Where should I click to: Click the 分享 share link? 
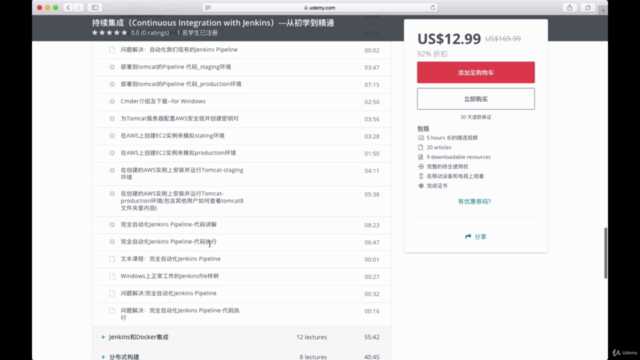(x=480, y=237)
